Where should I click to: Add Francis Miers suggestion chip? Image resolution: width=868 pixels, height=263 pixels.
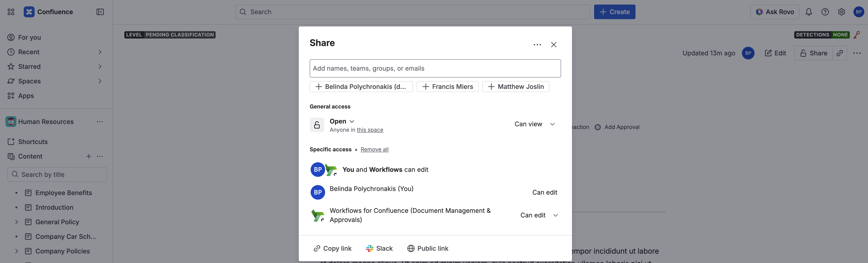click(447, 87)
